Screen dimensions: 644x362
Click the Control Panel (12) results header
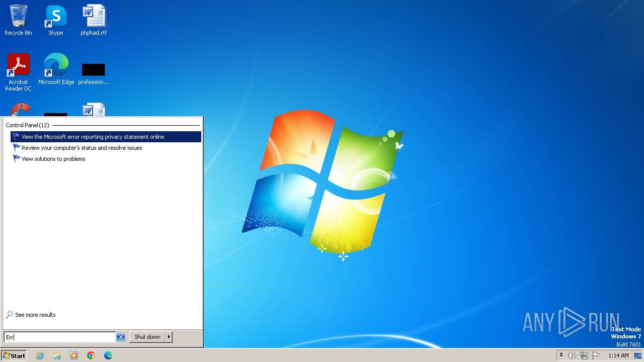[x=27, y=125]
